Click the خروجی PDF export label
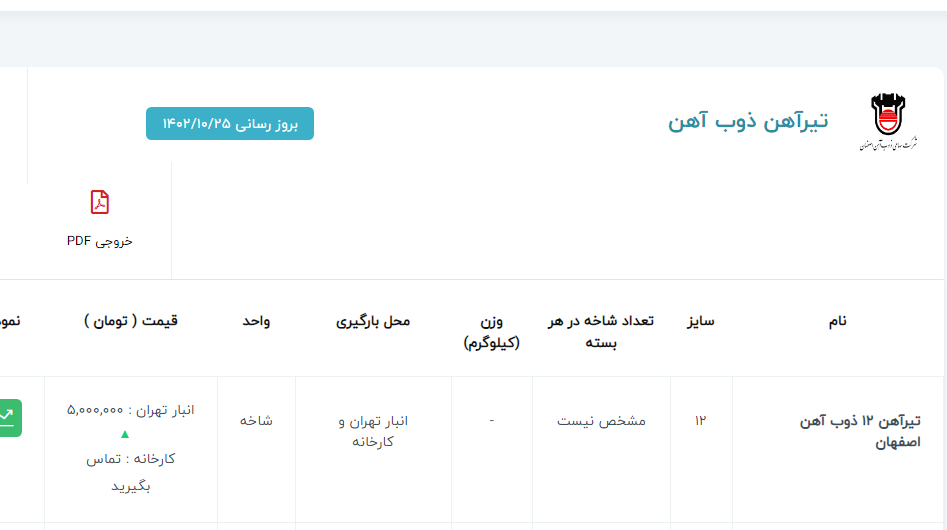The height and width of the screenshot is (530, 947). [x=99, y=241]
